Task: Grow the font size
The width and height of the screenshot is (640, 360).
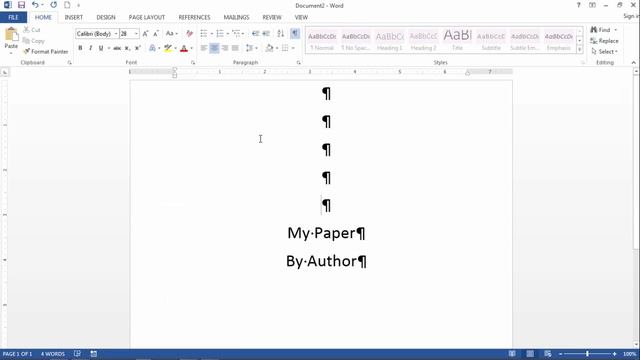Action: (145, 33)
